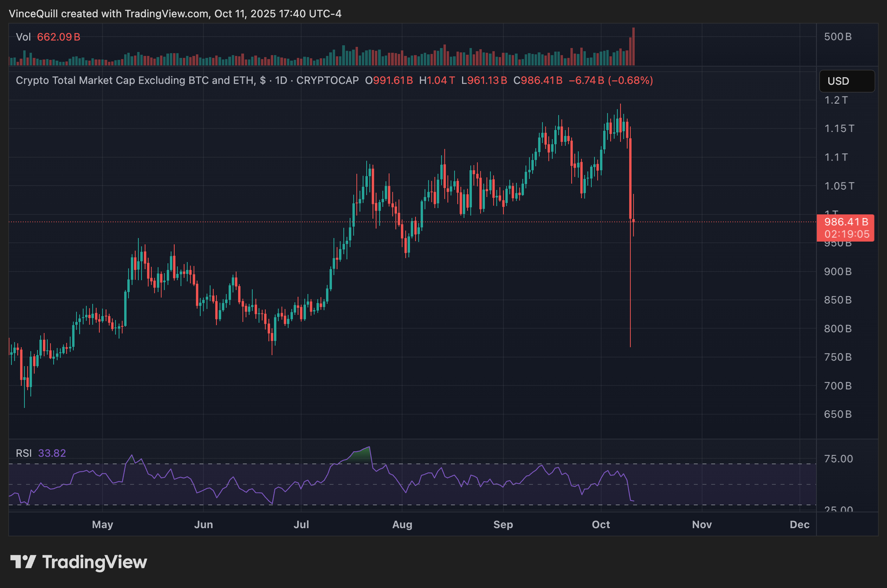887x588 pixels.
Task: Click the 650B price scale label
Action: tap(838, 414)
